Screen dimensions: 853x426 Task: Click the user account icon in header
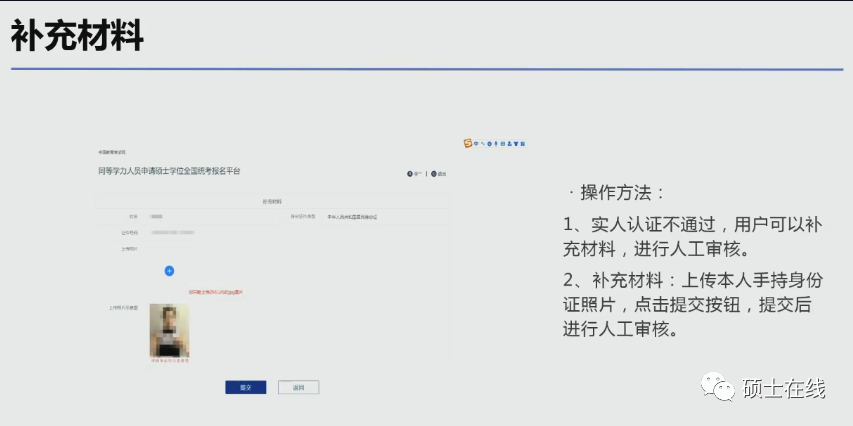coord(411,174)
